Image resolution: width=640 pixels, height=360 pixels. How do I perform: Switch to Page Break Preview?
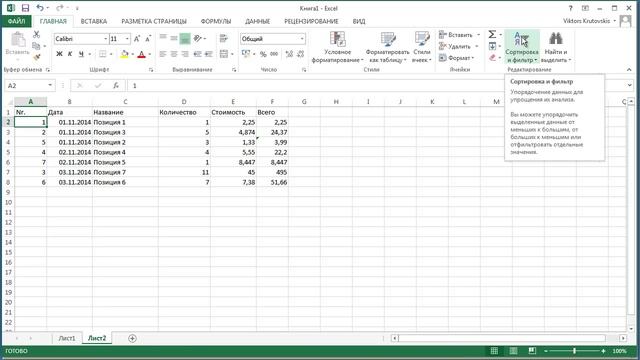(532, 351)
